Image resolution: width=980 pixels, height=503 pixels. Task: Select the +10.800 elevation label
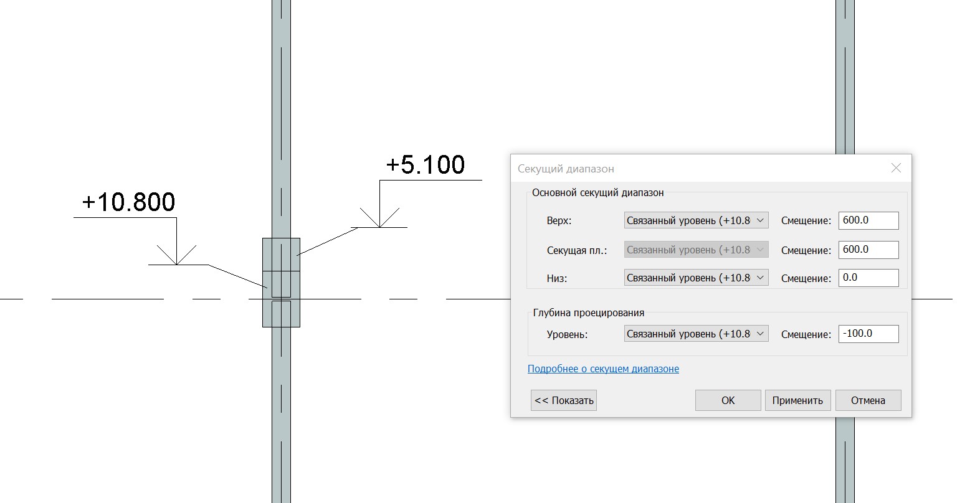(x=128, y=202)
